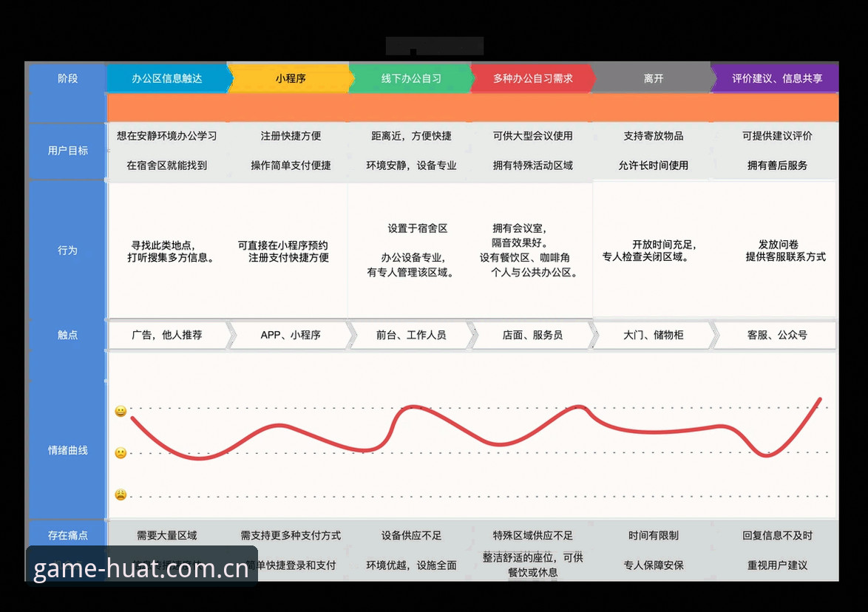The height and width of the screenshot is (612, 868).
Task: Click the pain point 设备供应不足
Action: point(411,536)
